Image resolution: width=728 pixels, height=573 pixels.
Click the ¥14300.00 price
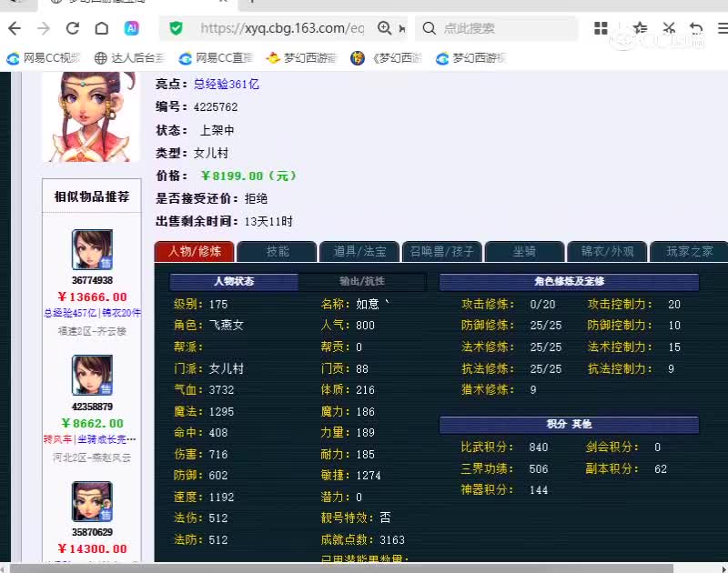(92, 548)
